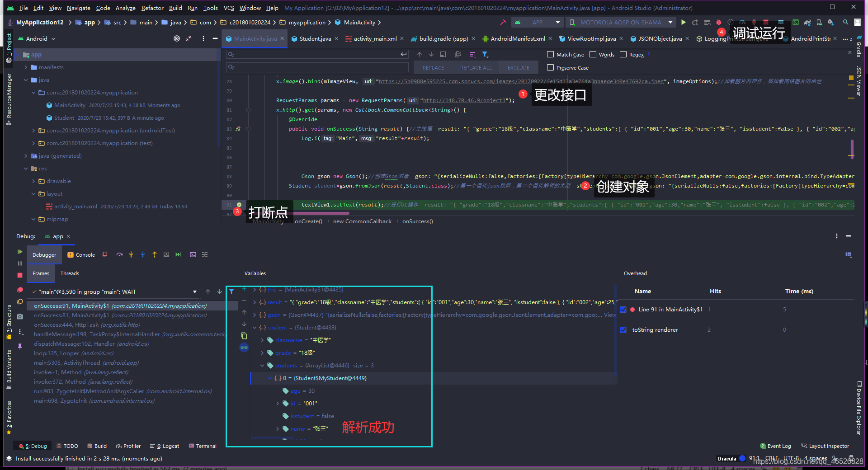Switch to the Threads tab
Image resolution: width=868 pixels, height=470 pixels.
[70, 273]
